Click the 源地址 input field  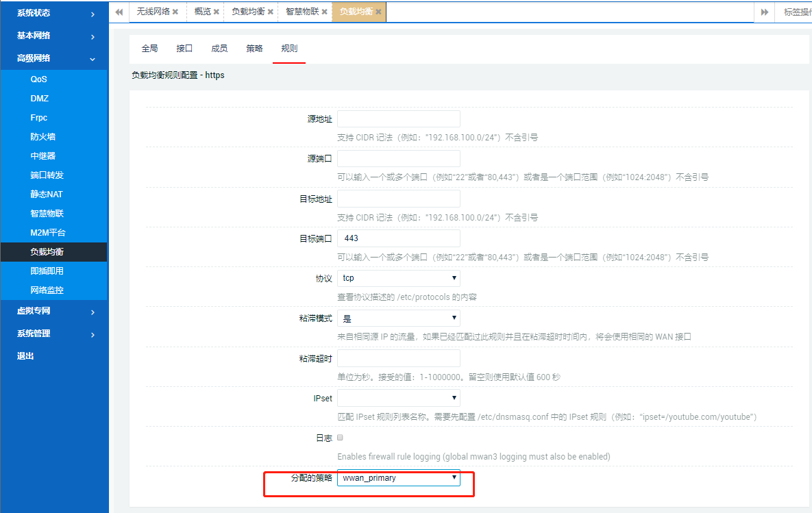(398, 119)
